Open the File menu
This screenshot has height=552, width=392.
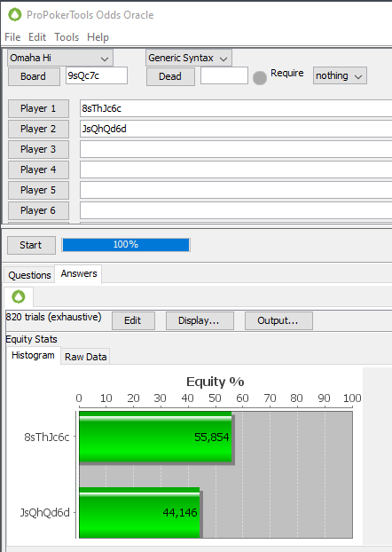[12, 37]
